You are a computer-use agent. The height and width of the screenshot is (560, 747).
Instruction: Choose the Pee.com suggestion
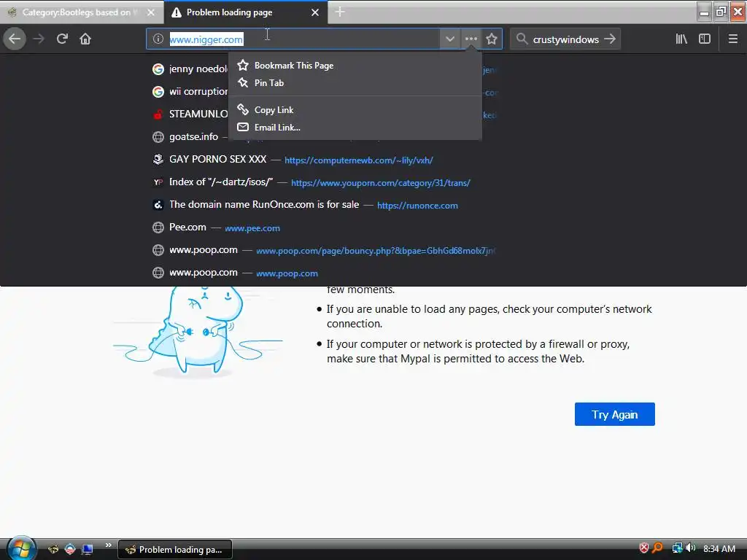pyautogui.click(x=324, y=227)
